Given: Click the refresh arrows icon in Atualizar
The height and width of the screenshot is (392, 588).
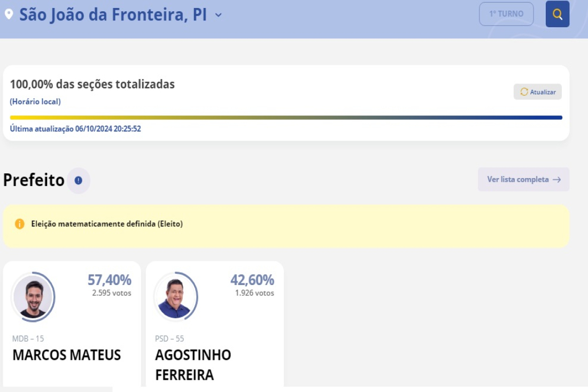Looking at the screenshot, I should point(524,92).
